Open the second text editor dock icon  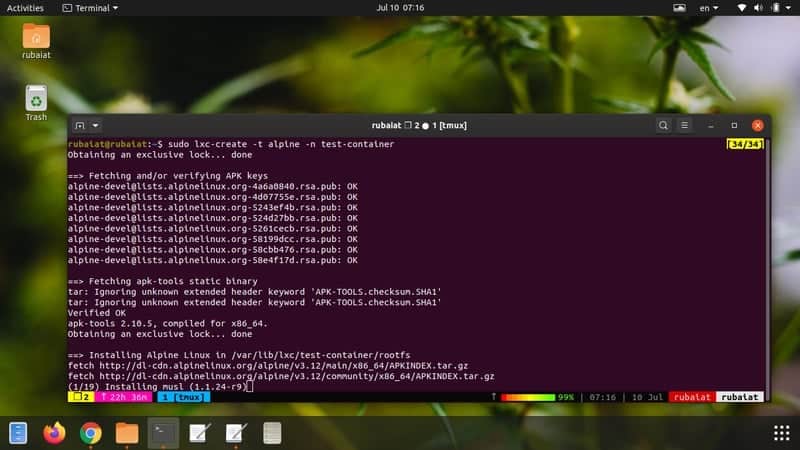click(236, 433)
